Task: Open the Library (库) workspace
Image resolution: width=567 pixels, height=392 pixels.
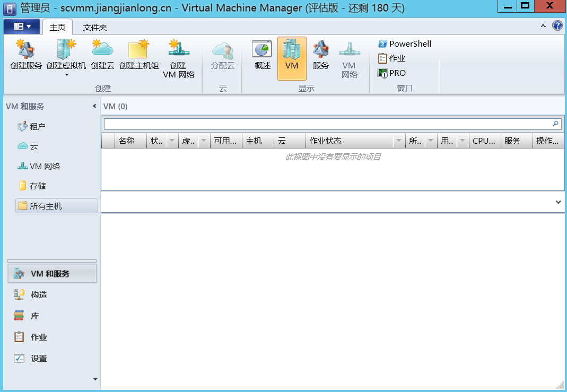Action: [x=52, y=316]
